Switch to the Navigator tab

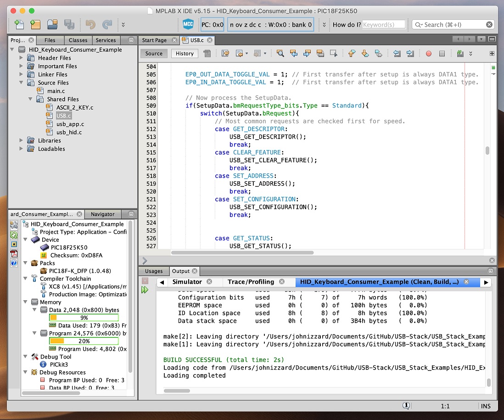(102, 214)
